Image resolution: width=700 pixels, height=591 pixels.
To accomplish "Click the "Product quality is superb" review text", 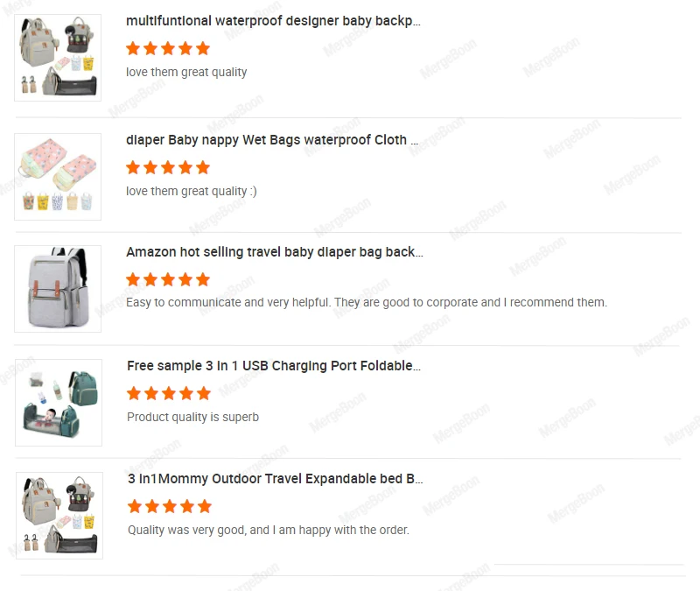I will (192, 417).
